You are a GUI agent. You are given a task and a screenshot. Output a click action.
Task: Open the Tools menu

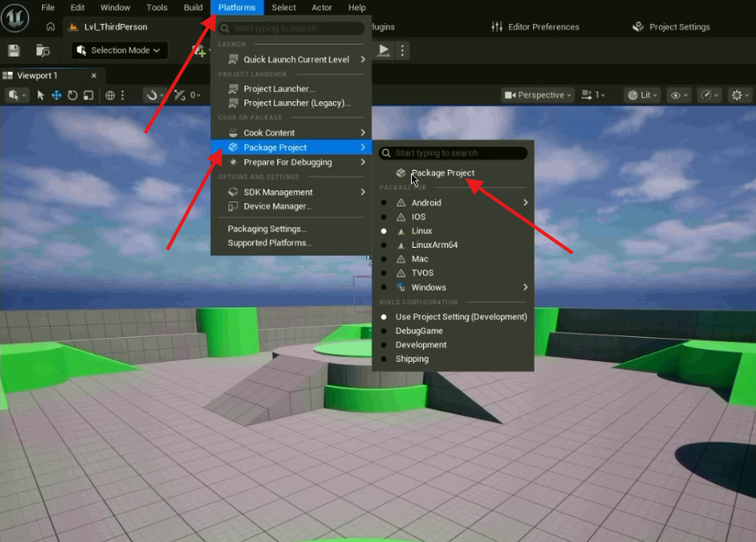coord(157,8)
